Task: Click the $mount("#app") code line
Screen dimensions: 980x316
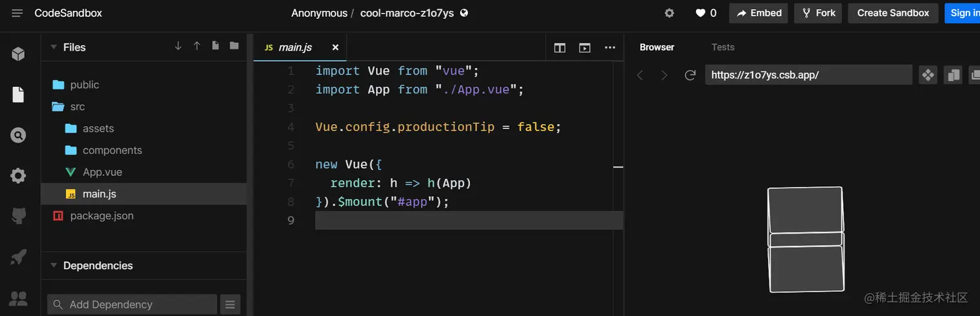Action: coord(382,202)
